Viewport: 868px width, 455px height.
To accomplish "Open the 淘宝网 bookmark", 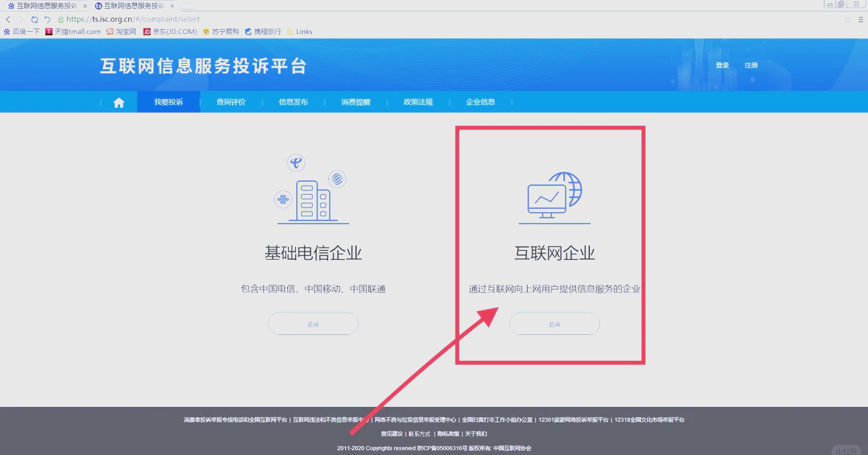I will click(x=121, y=32).
